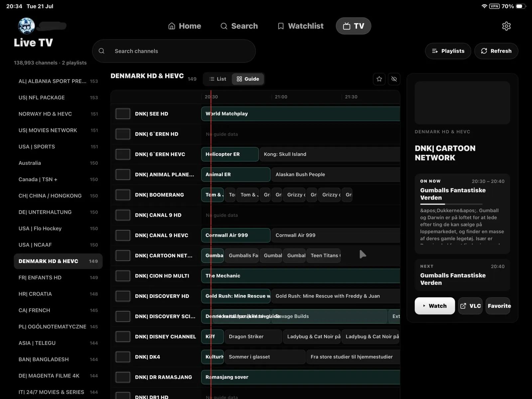Select Sommer i glasset on DK4
The width and height of the screenshot is (532, 399).
265,357
